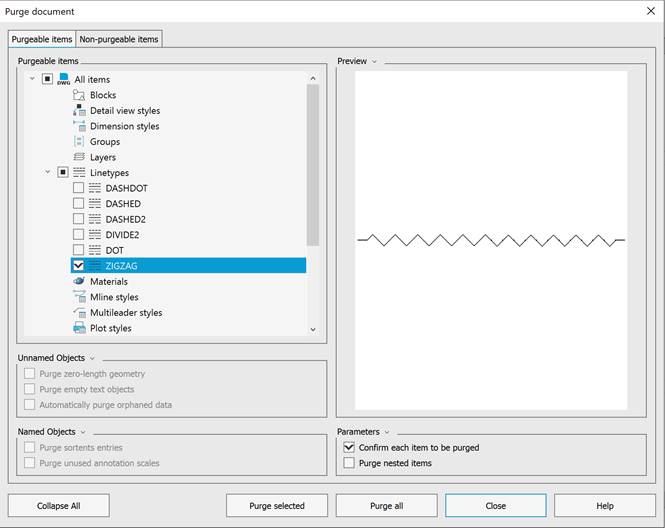Click the DIVIDE2 linetype icon
The width and height of the screenshot is (665, 528).
pyautogui.click(x=95, y=235)
